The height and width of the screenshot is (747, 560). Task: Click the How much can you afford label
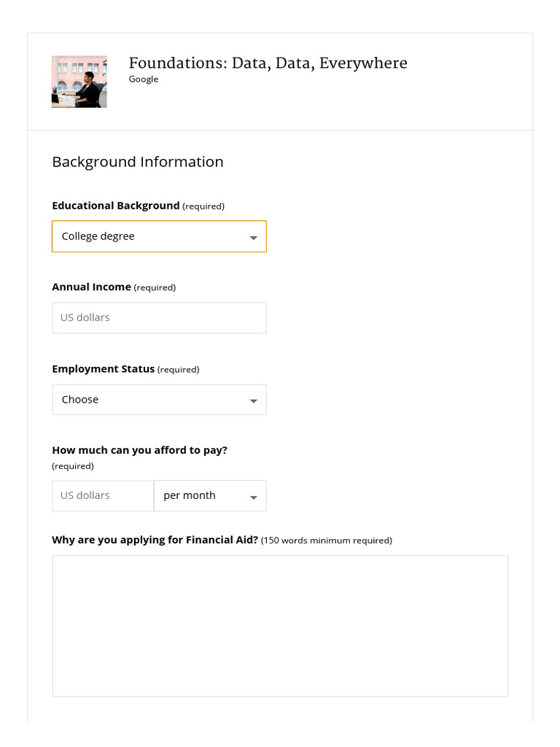click(x=139, y=450)
